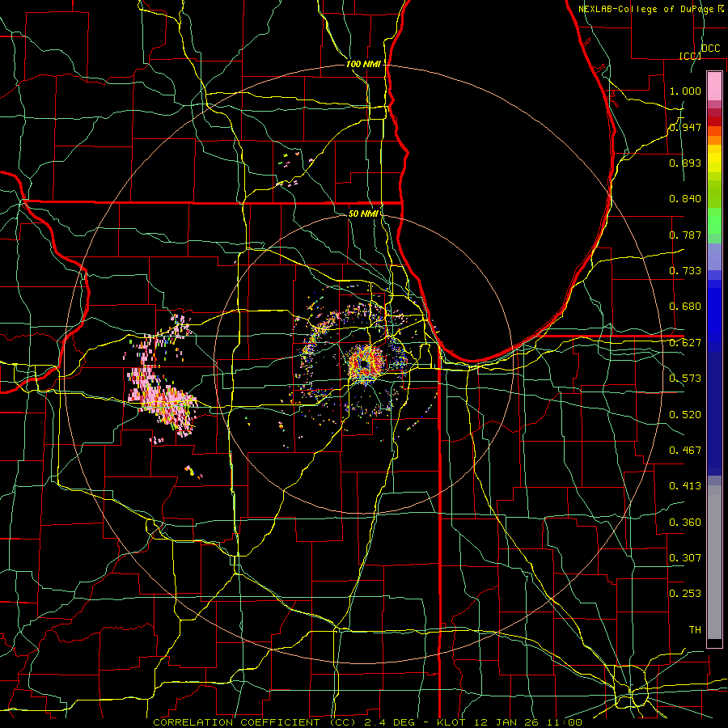Click CORRELATION COEFFICIENT (CC) in the caption

pos(255,722)
